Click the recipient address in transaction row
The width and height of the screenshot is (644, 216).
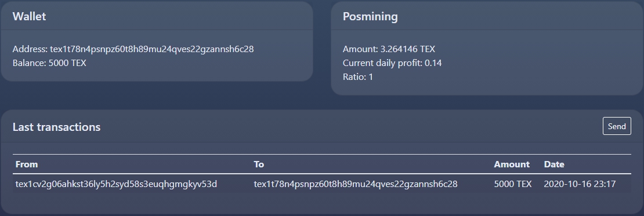(x=356, y=184)
